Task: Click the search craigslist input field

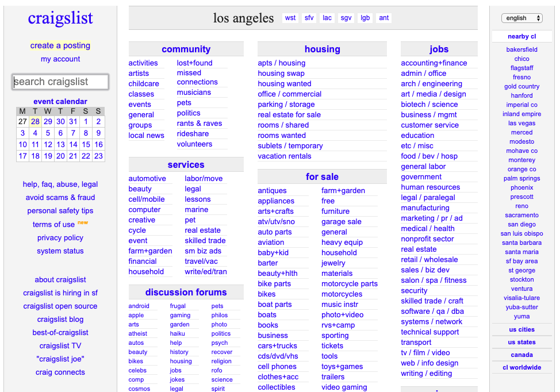Action: (60, 82)
